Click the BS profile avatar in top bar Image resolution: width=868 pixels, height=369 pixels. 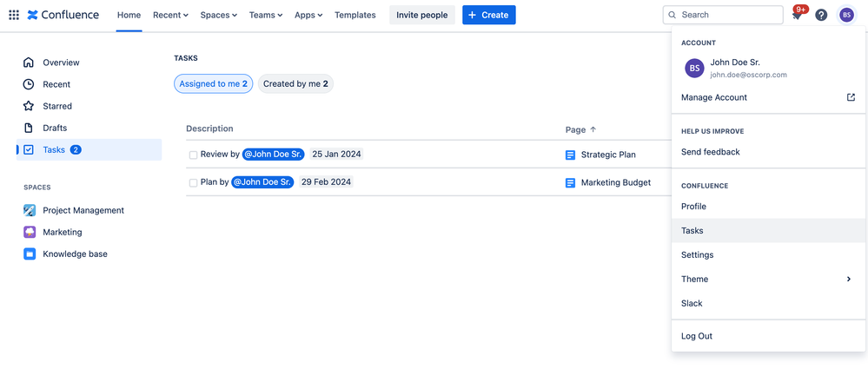pos(846,15)
